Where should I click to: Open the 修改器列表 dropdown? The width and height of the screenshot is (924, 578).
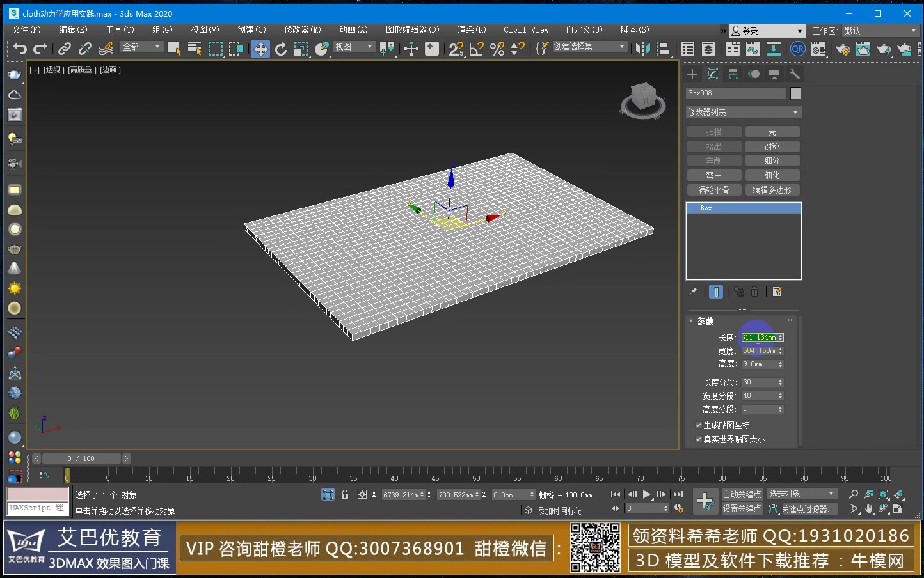[742, 112]
